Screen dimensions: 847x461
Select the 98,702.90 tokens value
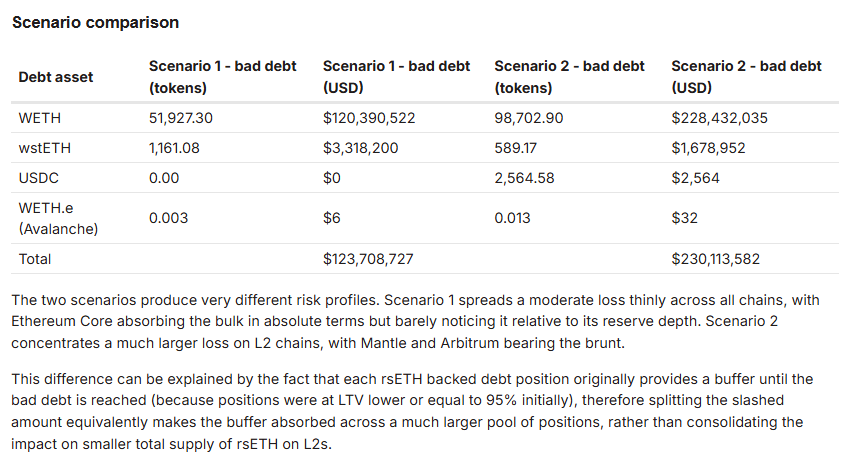(x=529, y=118)
